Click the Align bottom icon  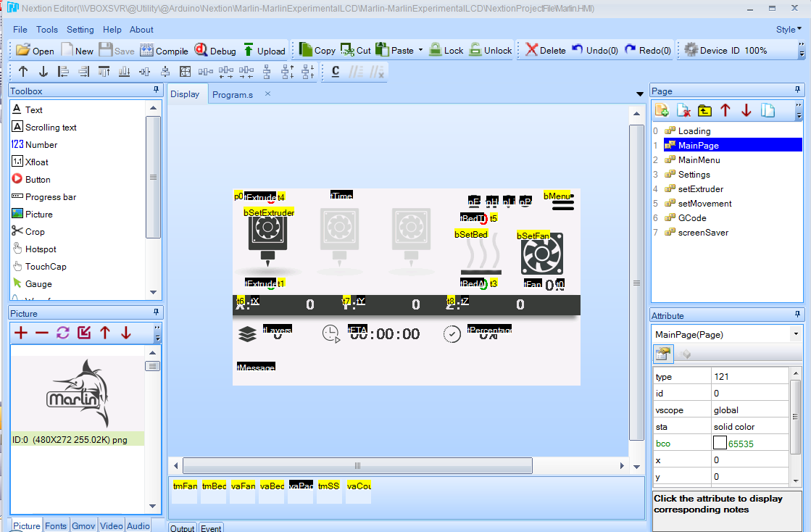tap(124, 71)
